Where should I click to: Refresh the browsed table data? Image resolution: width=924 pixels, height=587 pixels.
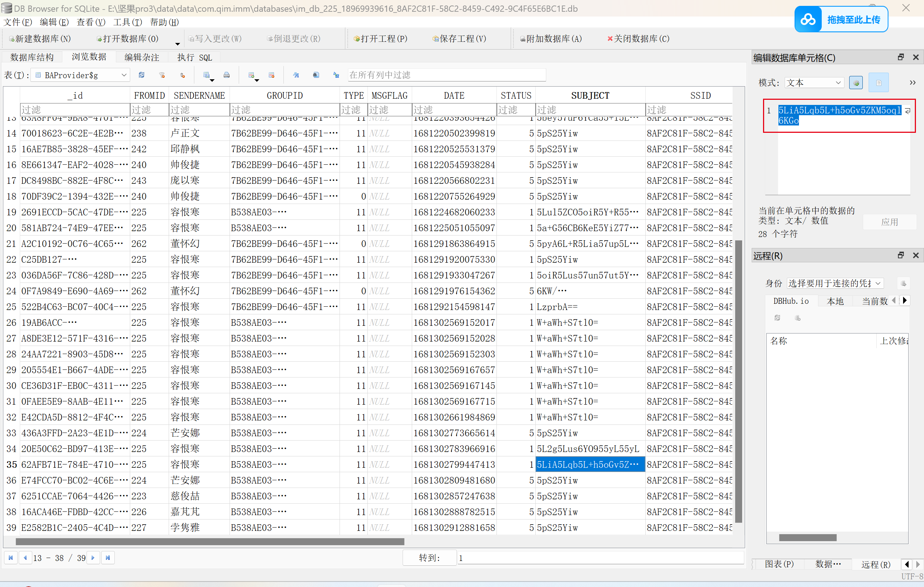tap(142, 75)
